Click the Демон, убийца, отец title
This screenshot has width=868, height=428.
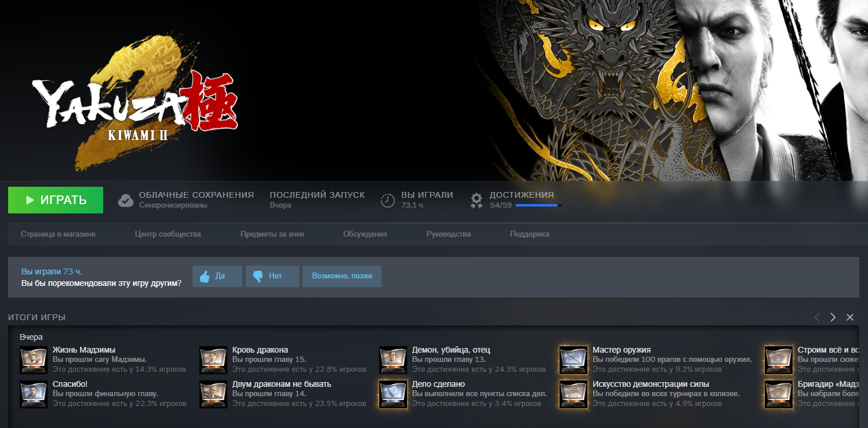click(451, 350)
